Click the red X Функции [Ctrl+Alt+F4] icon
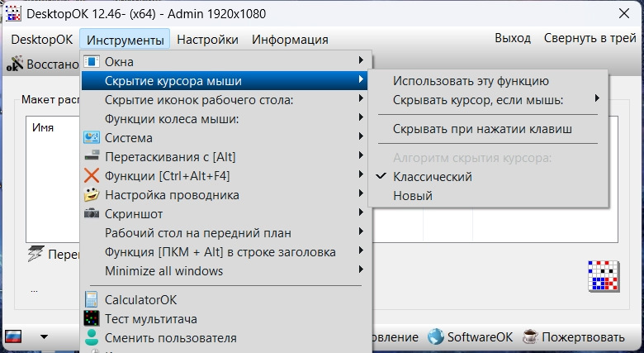 point(92,175)
